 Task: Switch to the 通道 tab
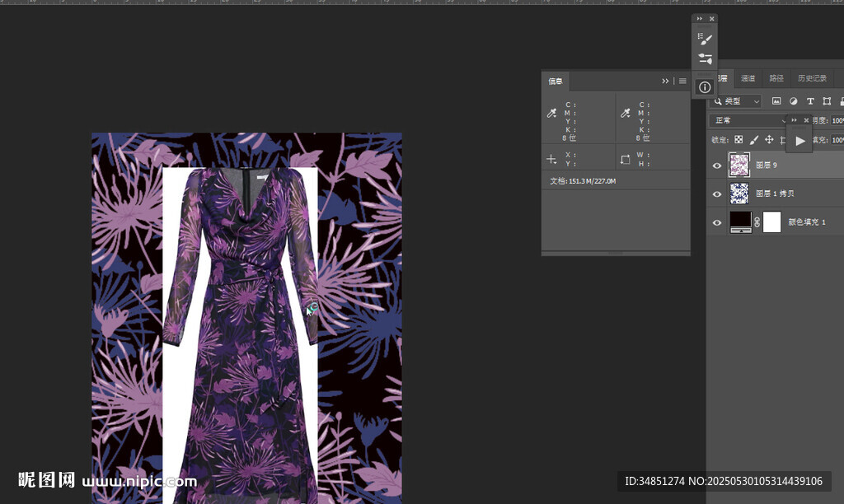coord(748,78)
